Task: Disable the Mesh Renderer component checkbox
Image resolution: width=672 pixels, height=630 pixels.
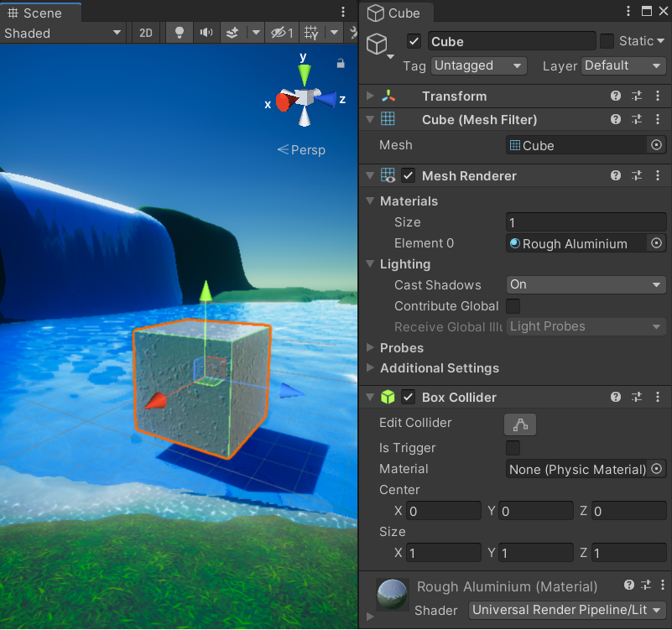Action: pyautogui.click(x=406, y=175)
